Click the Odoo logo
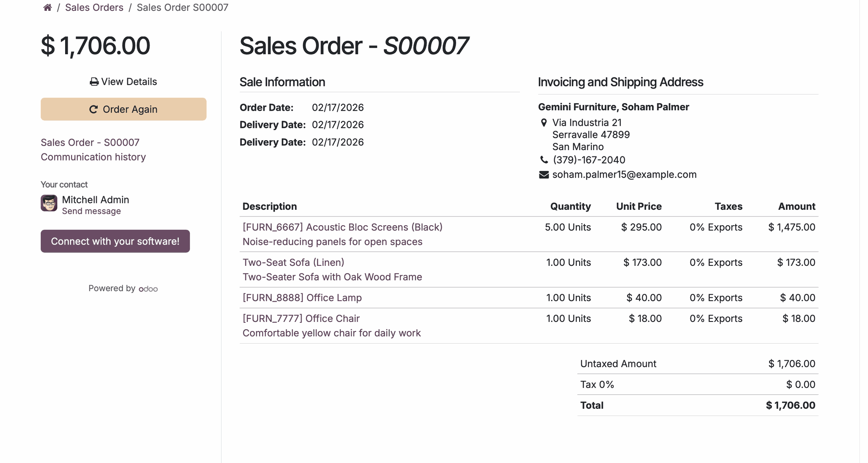The width and height of the screenshot is (868, 463). point(148,289)
